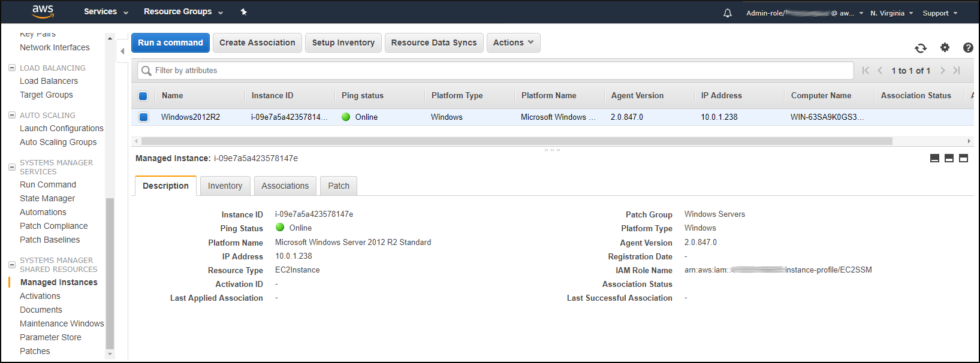The height and width of the screenshot is (363, 980).
Task: Open the Admin-role account dropdown
Action: [805, 13]
